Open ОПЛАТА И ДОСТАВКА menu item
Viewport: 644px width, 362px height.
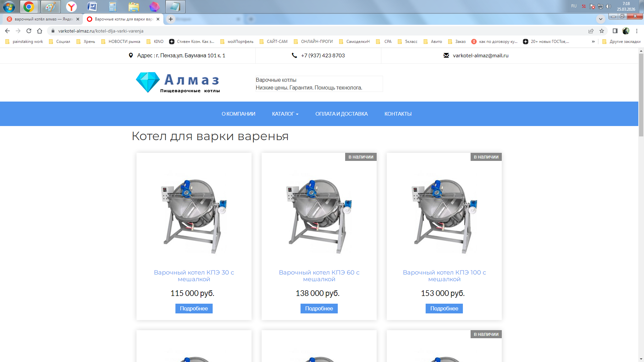(x=341, y=114)
